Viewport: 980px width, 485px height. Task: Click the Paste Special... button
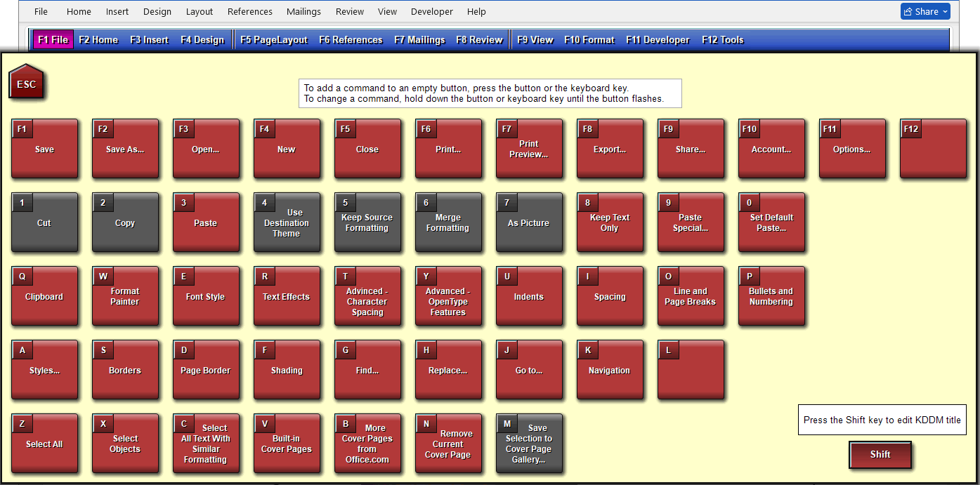(x=691, y=222)
